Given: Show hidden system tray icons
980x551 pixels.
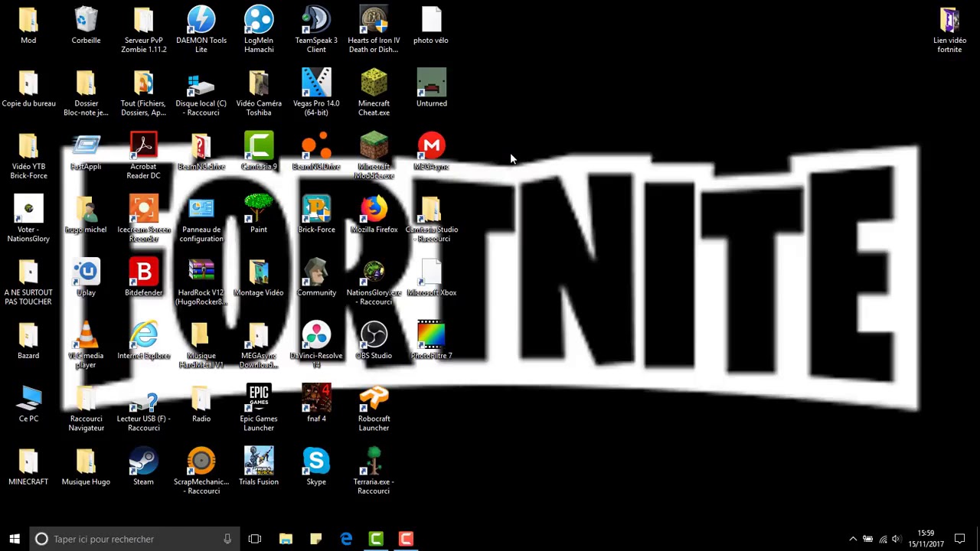Looking at the screenshot, I should [853, 539].
